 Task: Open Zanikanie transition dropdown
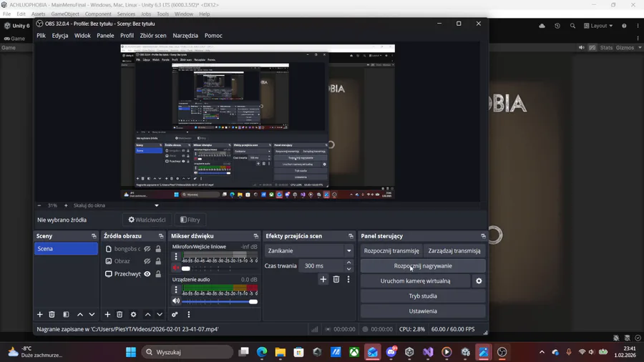(x=309, y=251)
